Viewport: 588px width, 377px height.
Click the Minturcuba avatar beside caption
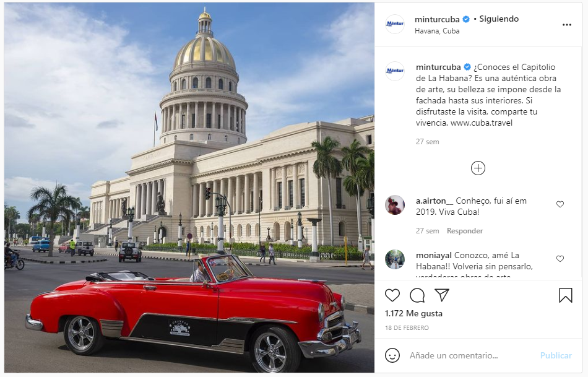coord(395,71)
